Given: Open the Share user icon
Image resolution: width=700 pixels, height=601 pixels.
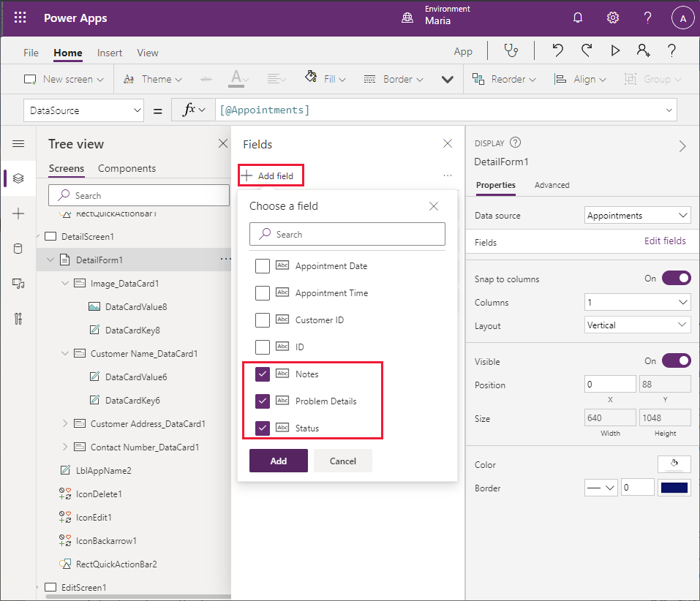Looking at the screenshot, I should [x=643, y=50].
